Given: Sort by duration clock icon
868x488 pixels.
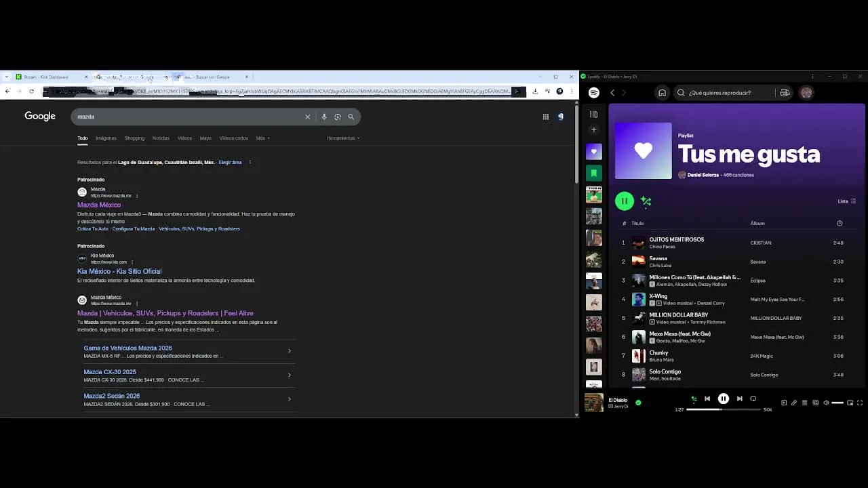Looking at the screenshot, I should tap(840, 223).
